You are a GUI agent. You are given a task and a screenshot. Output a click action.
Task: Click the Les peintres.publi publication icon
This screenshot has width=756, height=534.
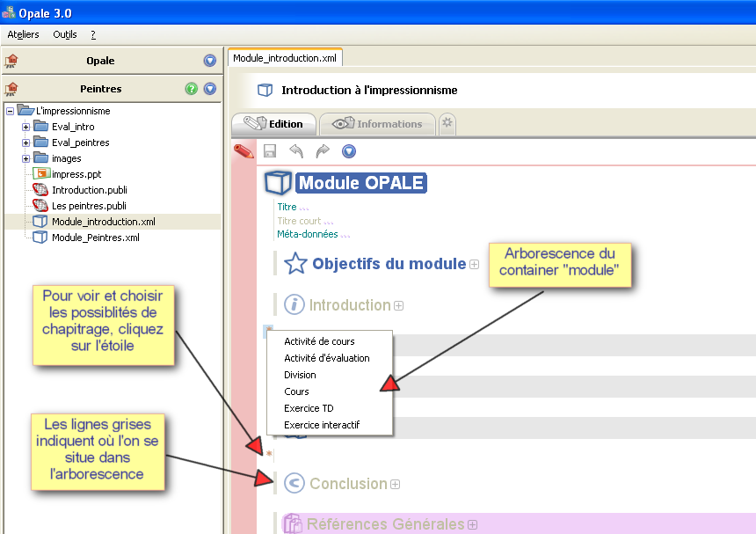tap(40, 206)
